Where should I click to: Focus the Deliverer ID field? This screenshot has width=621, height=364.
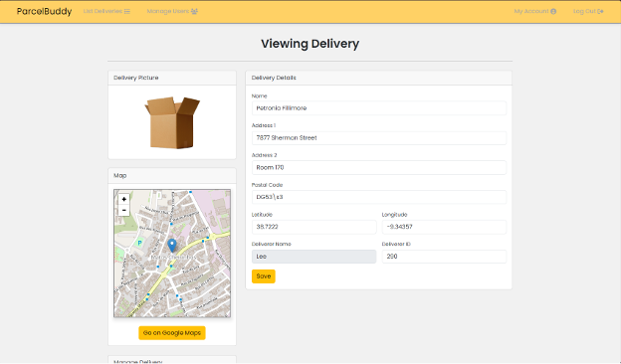pyautogui.click(x=444, y=257)
